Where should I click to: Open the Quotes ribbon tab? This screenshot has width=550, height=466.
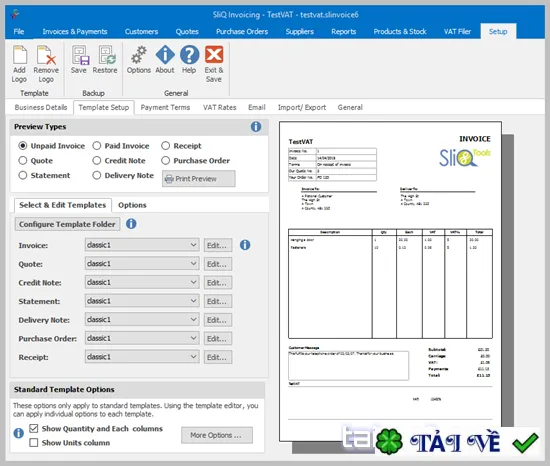pos(187,32)
